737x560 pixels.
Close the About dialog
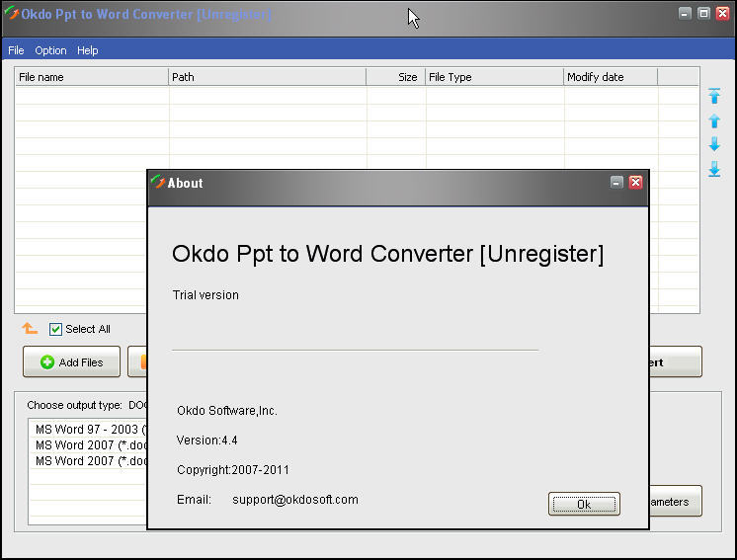(635, 183)
